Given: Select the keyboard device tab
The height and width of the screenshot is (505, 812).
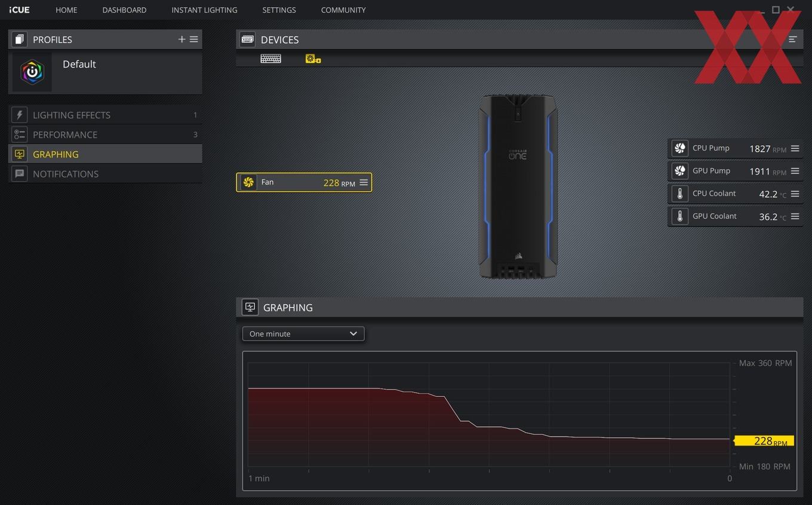Looking at the screenshot, I should (270, 59).
